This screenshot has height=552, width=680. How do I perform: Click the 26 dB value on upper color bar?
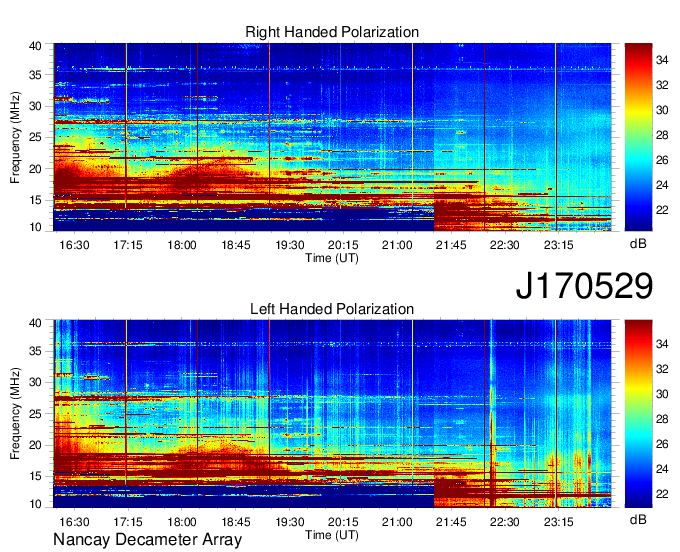tap(662, 160)
